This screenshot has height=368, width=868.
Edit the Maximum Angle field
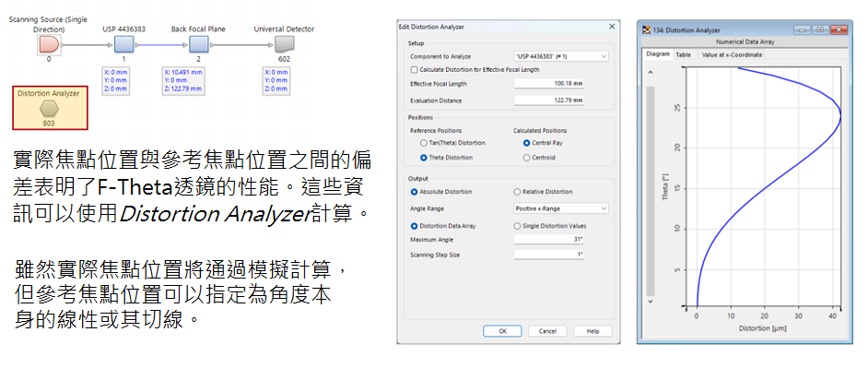pyautogui.click(x=548, y=240)
